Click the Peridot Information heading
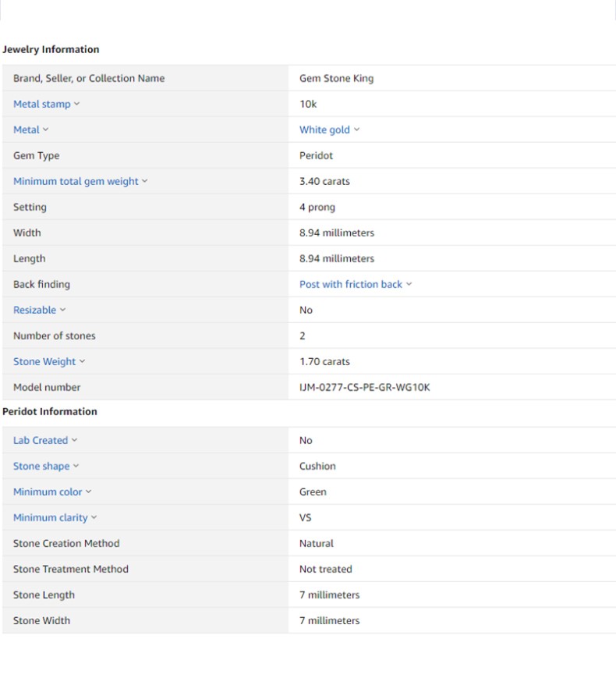 (x=50, y=411)
